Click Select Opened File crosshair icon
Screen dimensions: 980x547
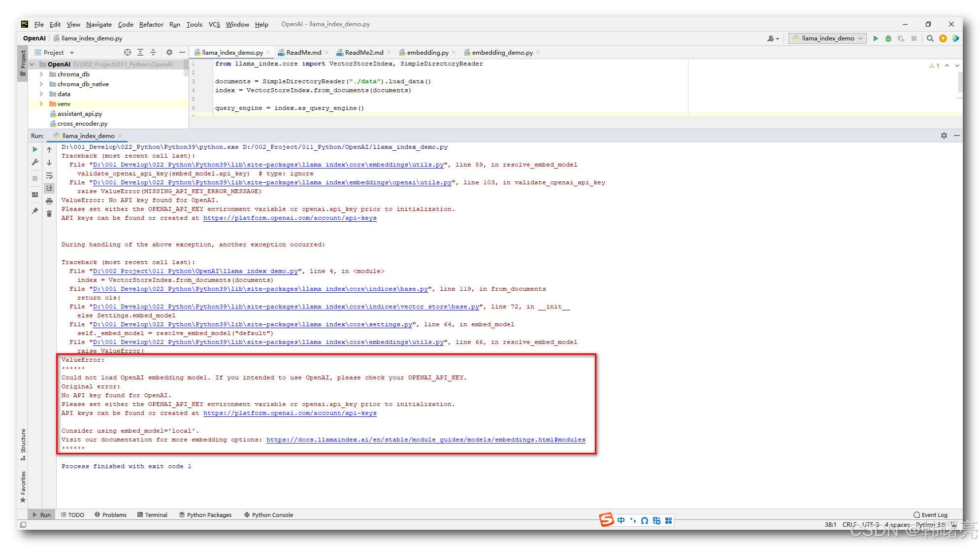click(x=128, y=52)
